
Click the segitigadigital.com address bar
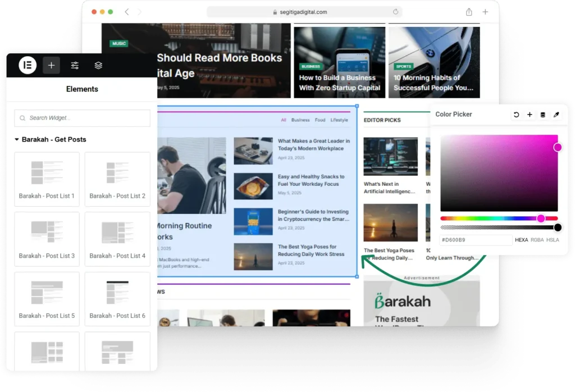click(x=304, y=12)
